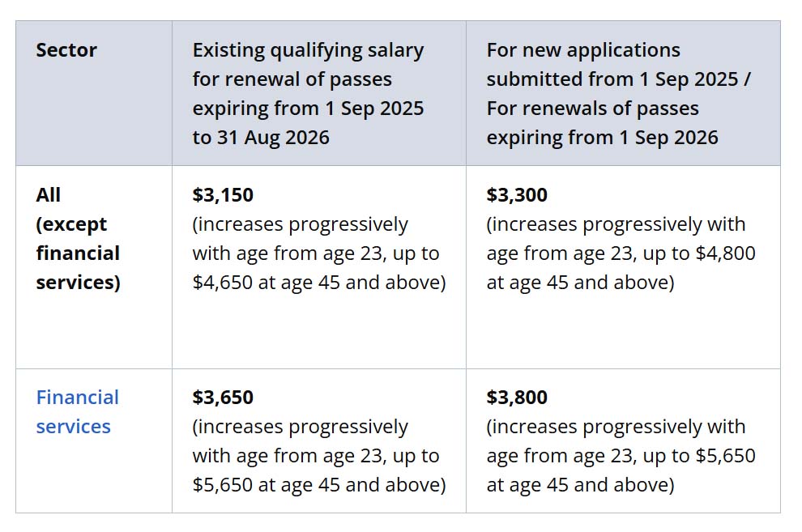
Task: Select the $3,800 salary value
Action: [517, 397]
